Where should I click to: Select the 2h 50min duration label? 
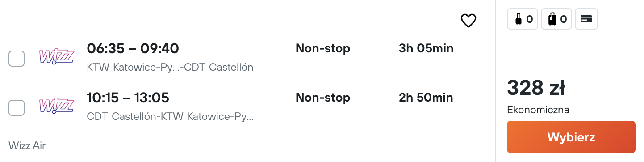pos(426,98)
